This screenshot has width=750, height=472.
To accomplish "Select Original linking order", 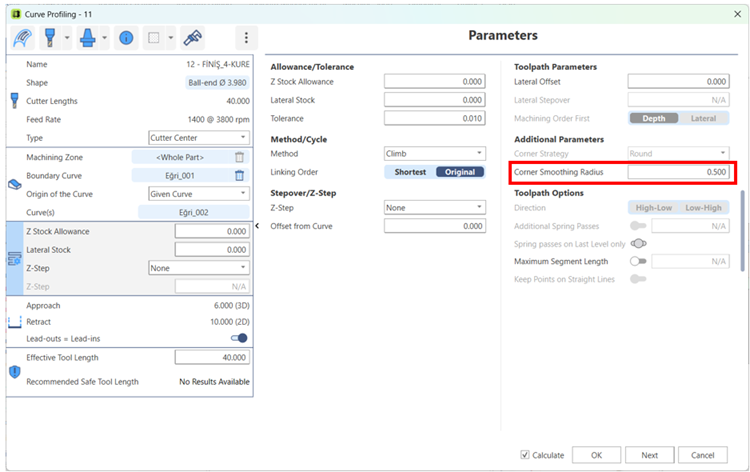I will (460, 172).
